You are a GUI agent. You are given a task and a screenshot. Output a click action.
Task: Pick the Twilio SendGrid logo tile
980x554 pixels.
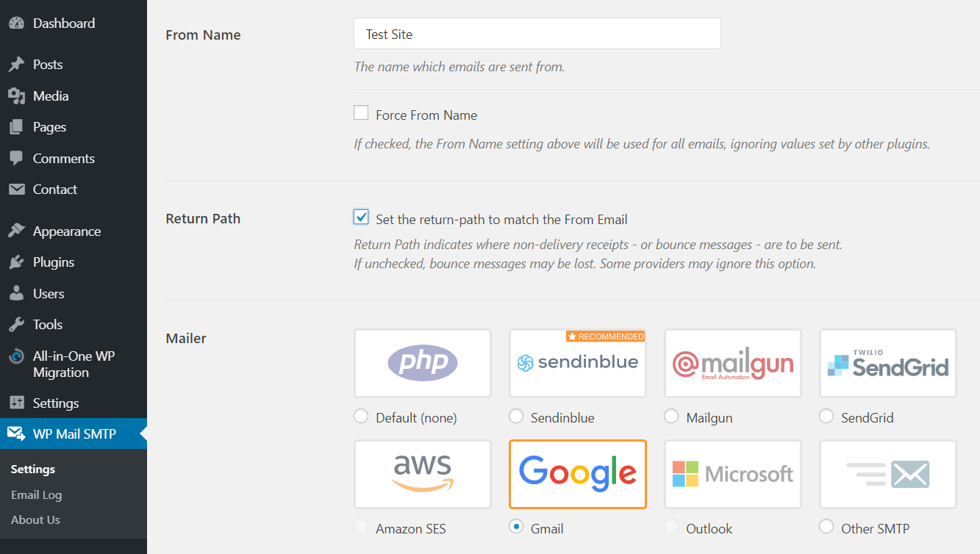click(887, 363)
